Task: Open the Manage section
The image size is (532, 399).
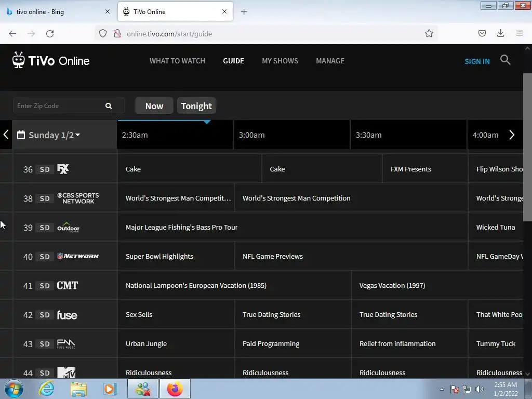Action: (330, 61)
